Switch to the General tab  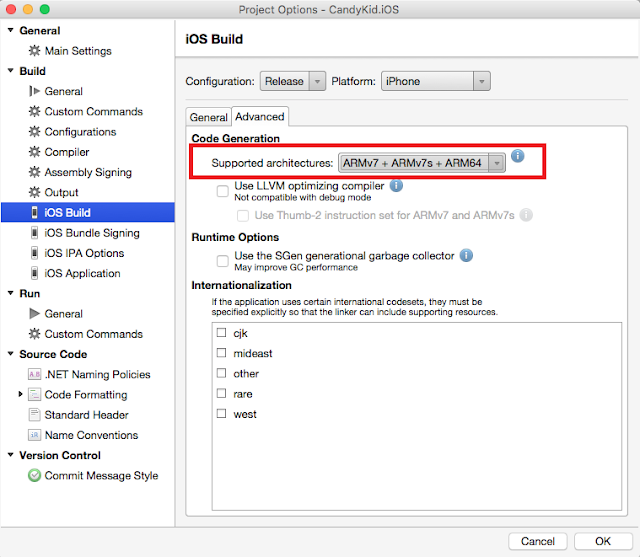(208, 117)
